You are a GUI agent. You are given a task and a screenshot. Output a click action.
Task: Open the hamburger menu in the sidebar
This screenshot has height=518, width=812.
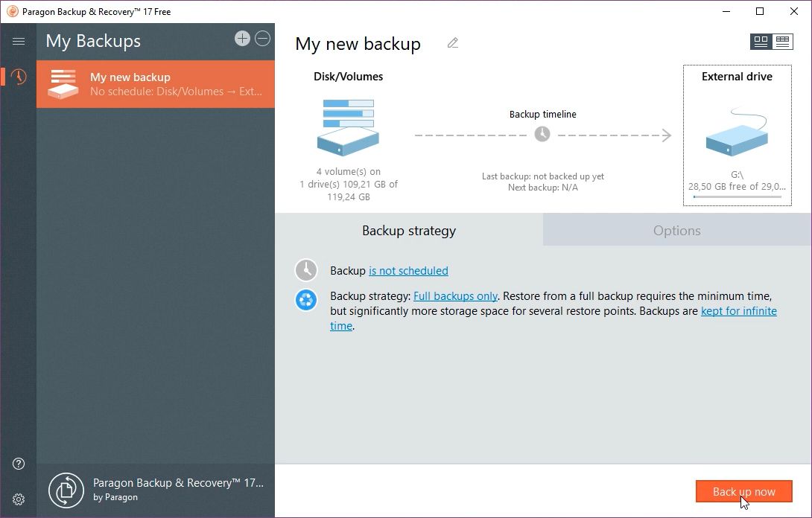tap(18, 41)
